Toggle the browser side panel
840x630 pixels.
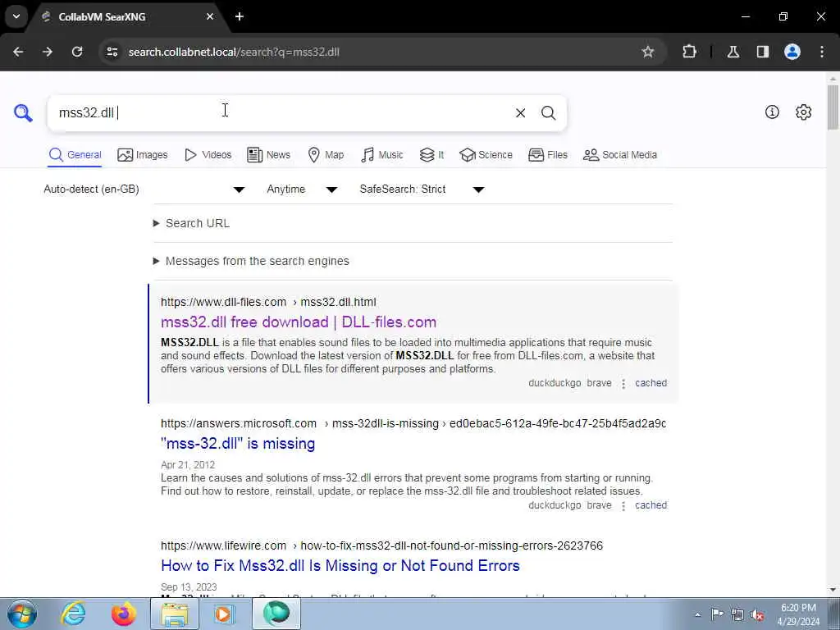(762, 52)
